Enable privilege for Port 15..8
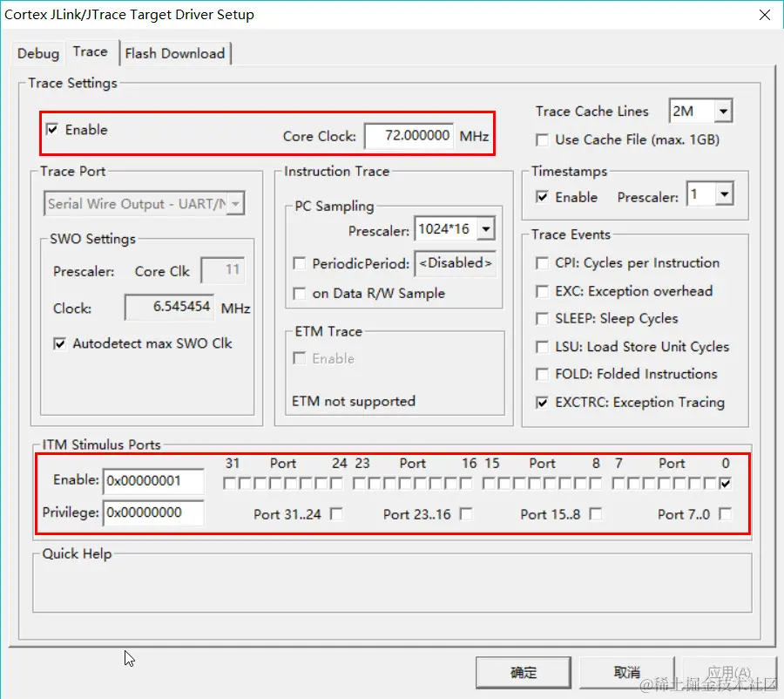 click(596, 514)
